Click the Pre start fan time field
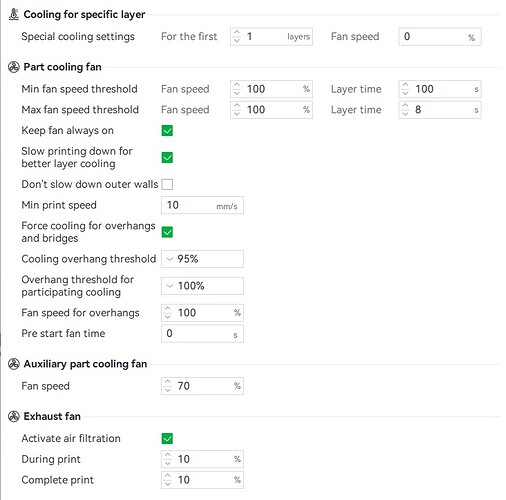Screen dimensions: 506x500 [x=202, y=334]
